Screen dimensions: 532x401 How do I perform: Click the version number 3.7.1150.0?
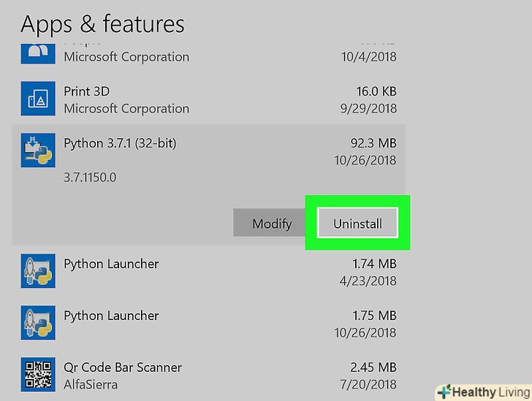[x=89, y=177]
